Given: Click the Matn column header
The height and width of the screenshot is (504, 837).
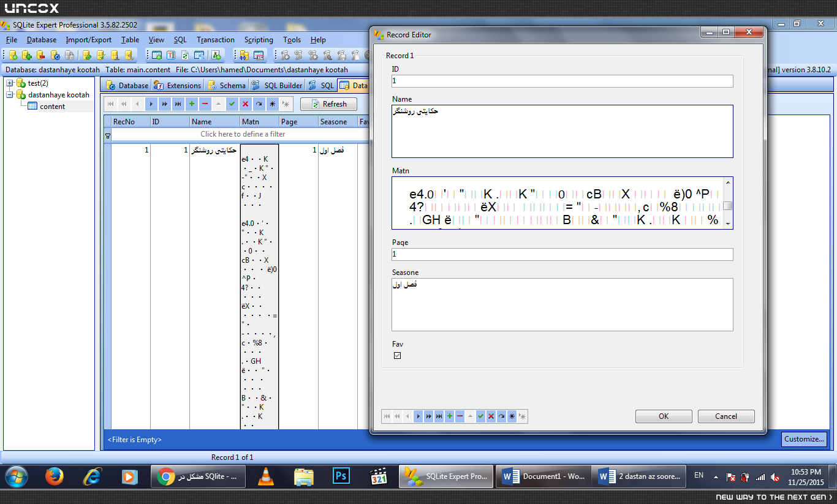Looking at the screenshot, I should pyautogui.click(x=259, y=122).
